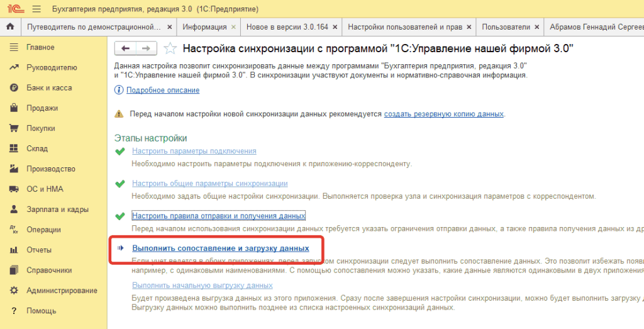Image resolution: width=644 pixels, height=329 pixels.
Task: Open the Администрирование section
Action: click(62, 291)
